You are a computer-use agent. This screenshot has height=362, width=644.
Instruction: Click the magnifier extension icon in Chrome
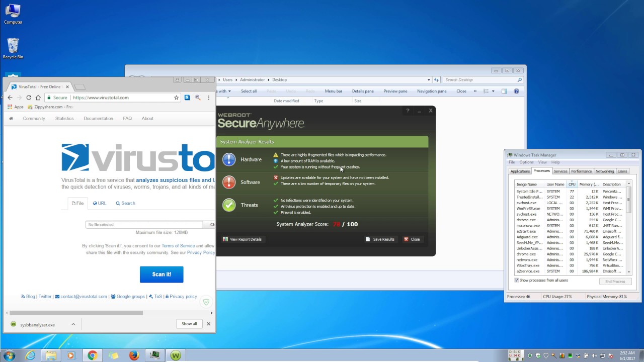[x=198, y=98]
